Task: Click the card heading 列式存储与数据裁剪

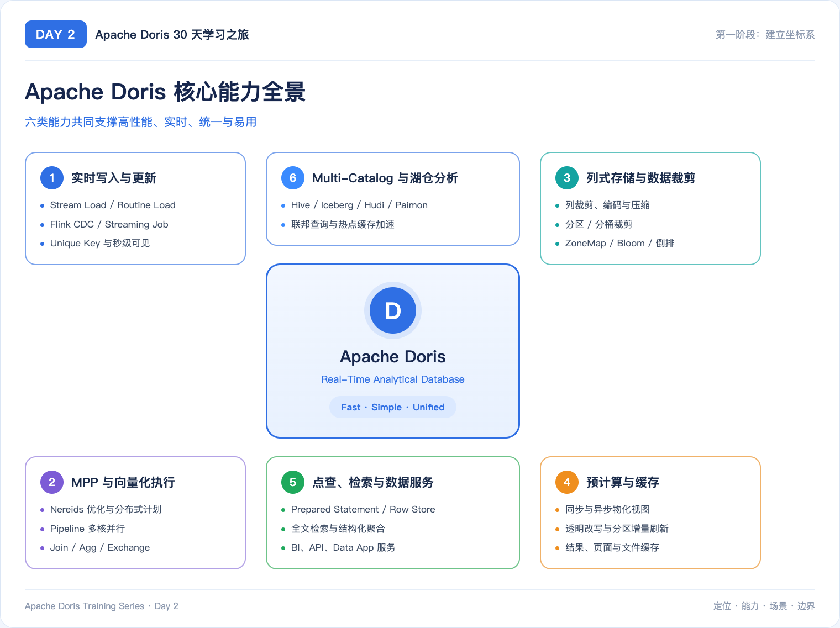Action: pos(641,178)
